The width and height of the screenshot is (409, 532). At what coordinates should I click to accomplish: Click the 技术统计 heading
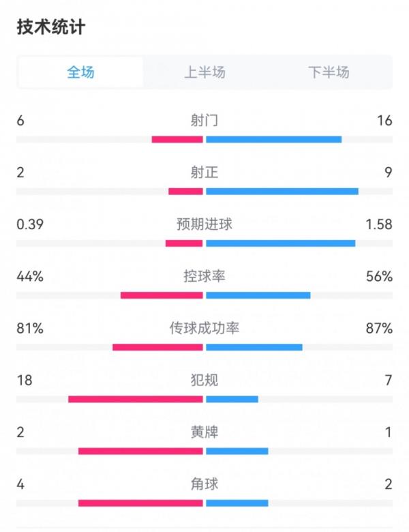coord(51,27)
